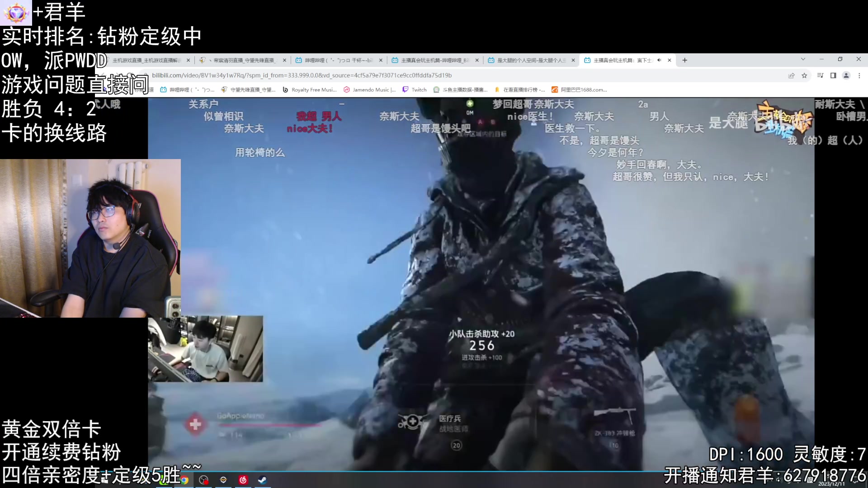Click the small picture-in-picture webcam of player
This screenshot has width=868, height=488.
click(205, 349)
